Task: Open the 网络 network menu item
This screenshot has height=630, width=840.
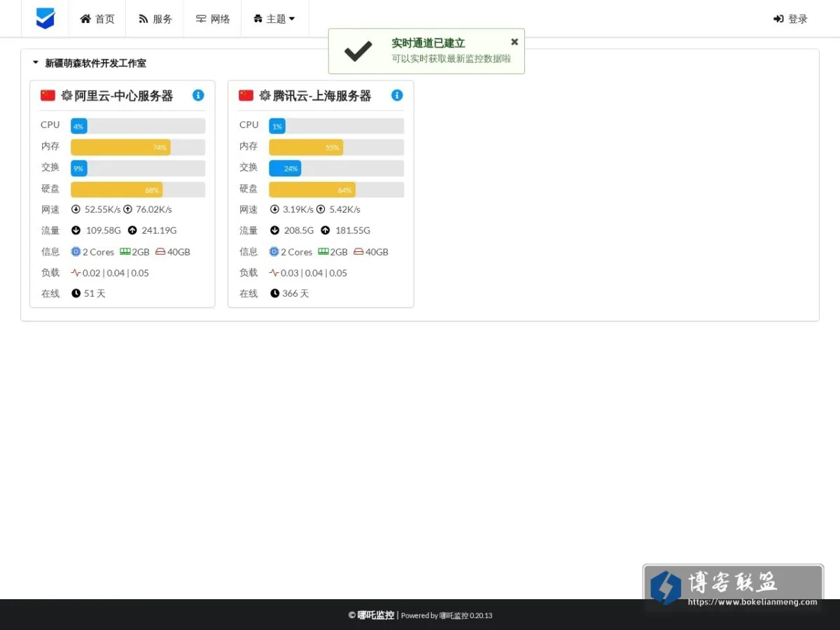Action: coord(213,19)
